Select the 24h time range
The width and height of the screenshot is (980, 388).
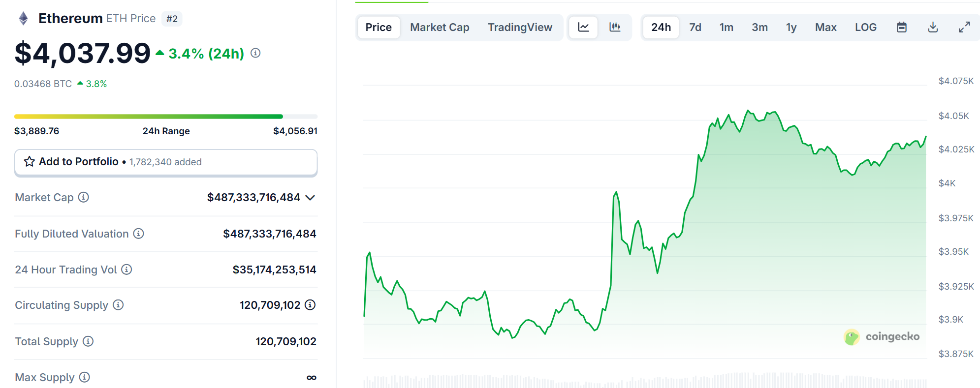661,27
